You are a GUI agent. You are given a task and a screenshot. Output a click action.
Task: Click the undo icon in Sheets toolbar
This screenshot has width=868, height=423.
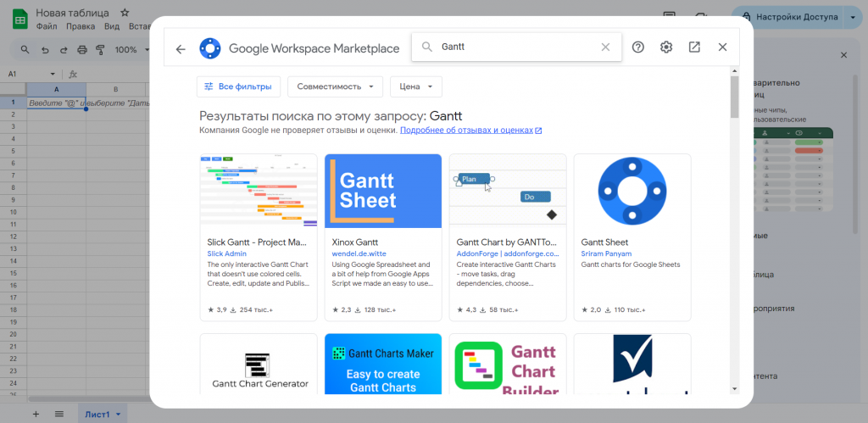point(45,50)
